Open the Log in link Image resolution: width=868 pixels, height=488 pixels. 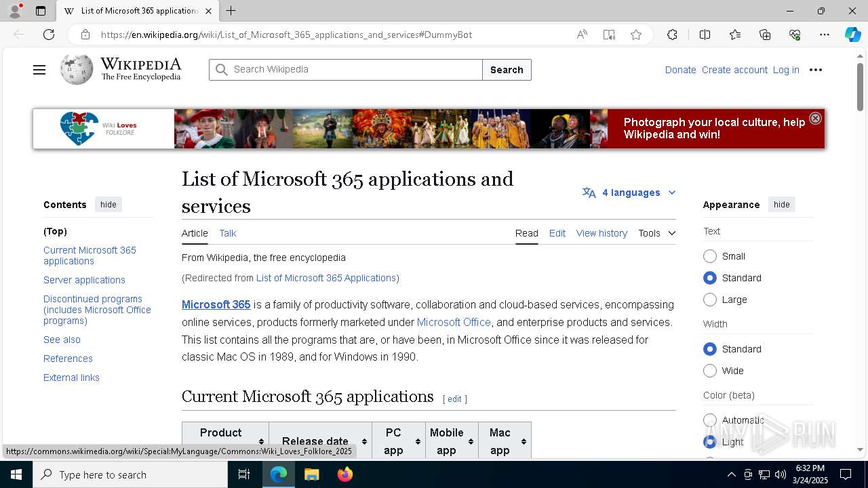786,70
